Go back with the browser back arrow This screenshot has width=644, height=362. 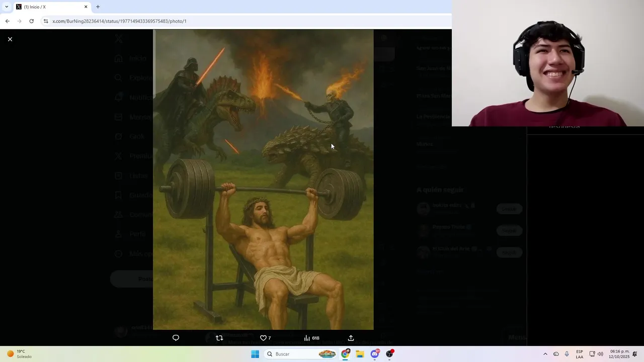point(7,21)
